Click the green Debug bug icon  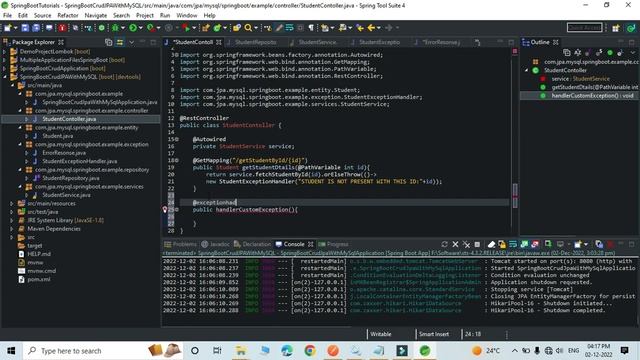tap(115, 28)
